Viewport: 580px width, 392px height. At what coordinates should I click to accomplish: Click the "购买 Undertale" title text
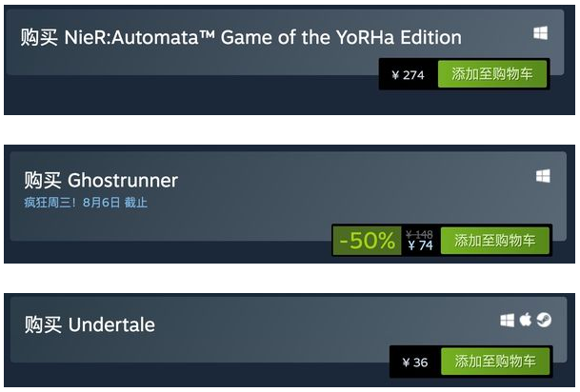(x=90, y=324)
